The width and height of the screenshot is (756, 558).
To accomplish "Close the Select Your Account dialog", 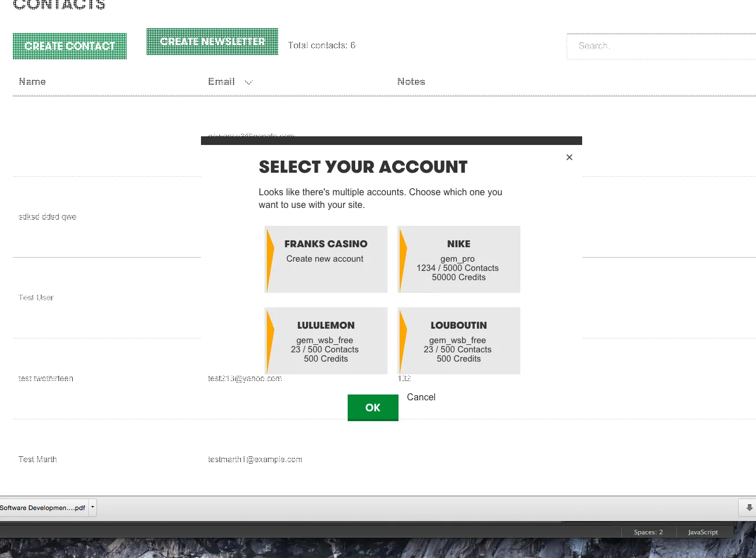I will pos(569,157).
